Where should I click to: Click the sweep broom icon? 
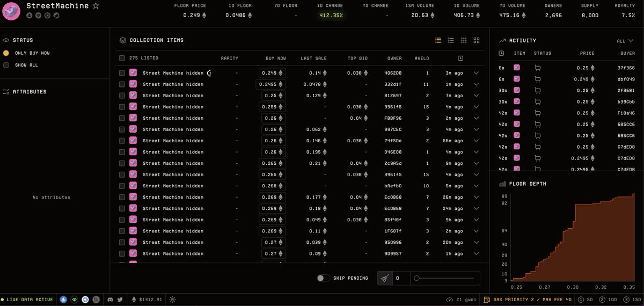point(385,278)
